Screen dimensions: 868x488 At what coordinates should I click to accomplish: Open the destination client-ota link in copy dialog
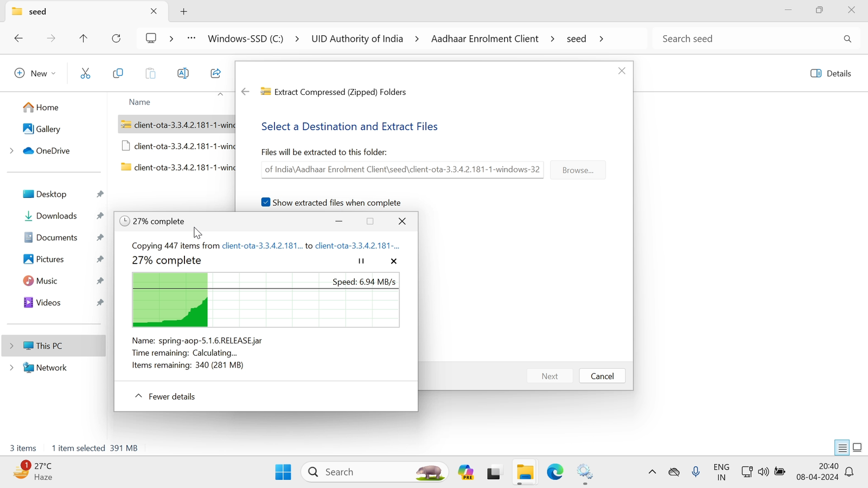click(357, 246)
